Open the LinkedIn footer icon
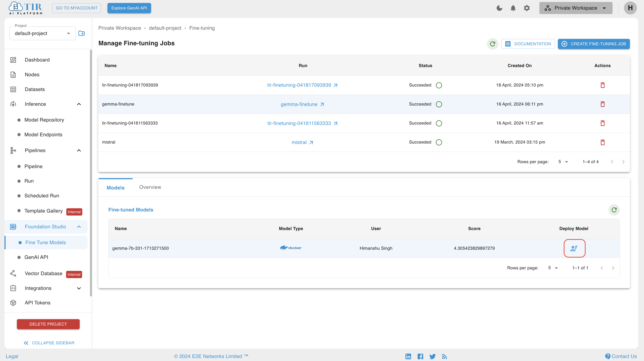The height and width of the screenshot is (361, 644). (x=408, y=356)
